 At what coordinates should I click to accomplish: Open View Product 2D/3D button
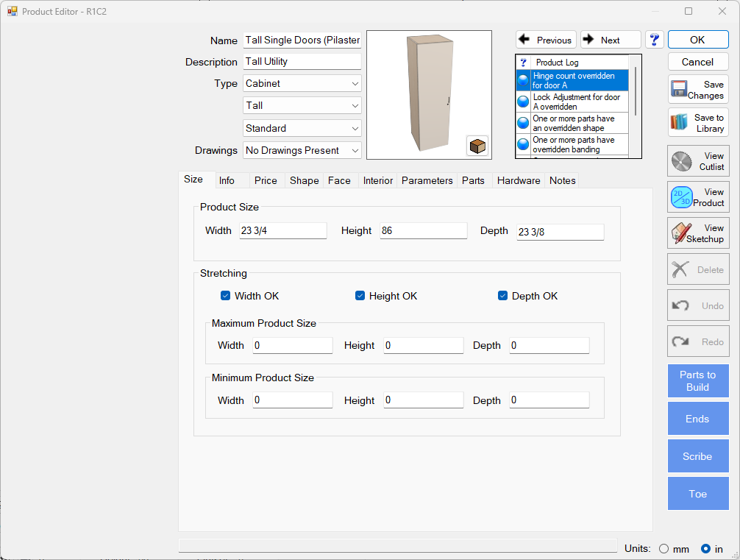(682, 197)
